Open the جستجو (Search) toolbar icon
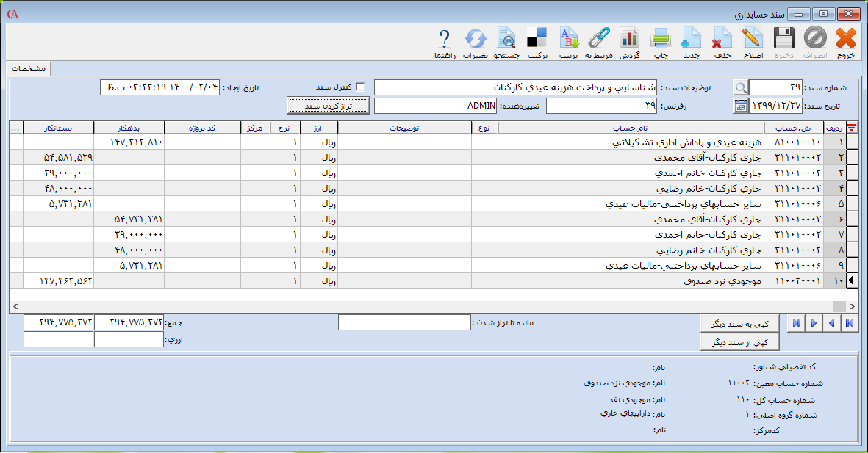The height and width of the screenshot is (453, 868). [x=506, y=43]
